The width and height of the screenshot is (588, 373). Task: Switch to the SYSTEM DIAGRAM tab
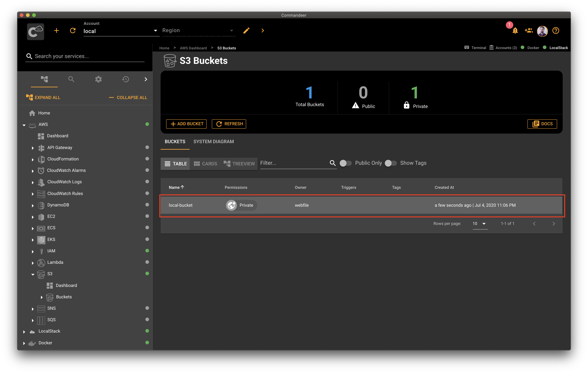213,142
